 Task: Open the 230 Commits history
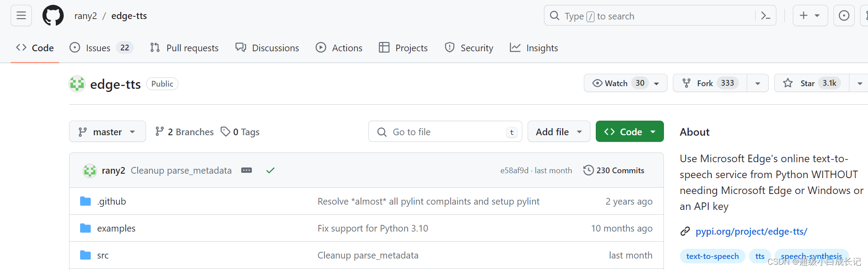coord(614,171)
